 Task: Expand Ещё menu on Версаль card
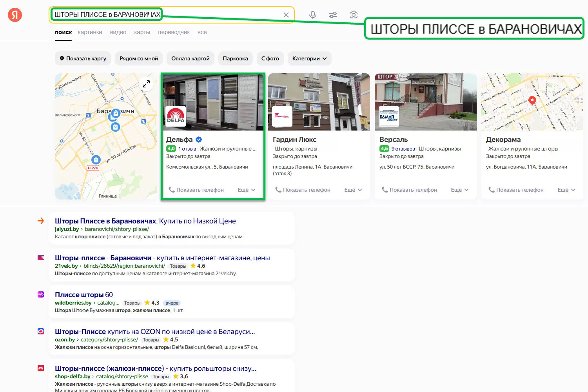click(460, 190)
